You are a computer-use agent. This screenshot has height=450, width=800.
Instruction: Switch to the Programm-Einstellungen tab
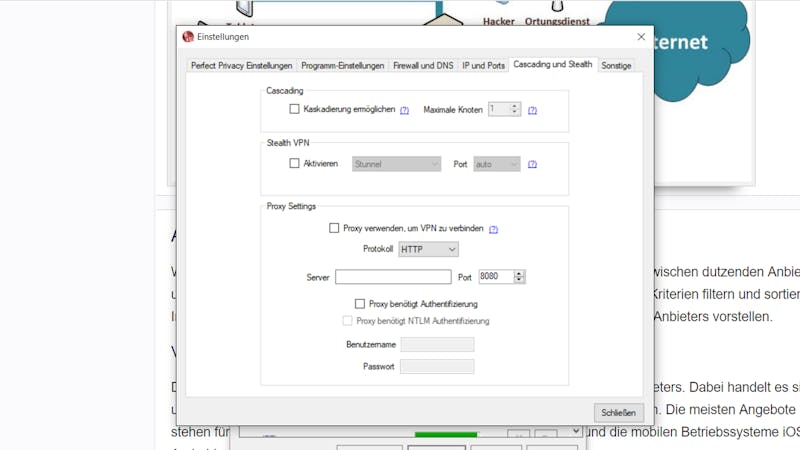click(x=342, y=65)
